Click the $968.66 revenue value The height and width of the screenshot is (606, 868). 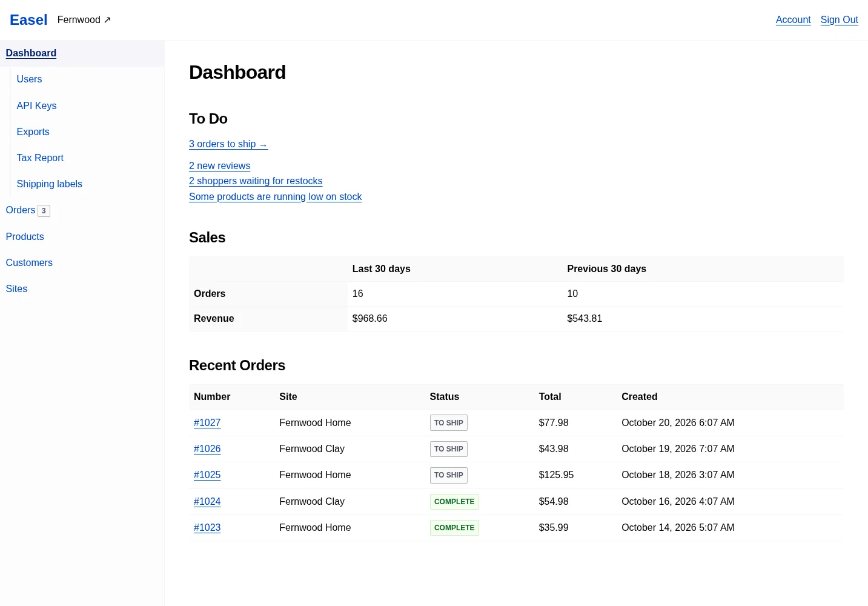(369, 319)
